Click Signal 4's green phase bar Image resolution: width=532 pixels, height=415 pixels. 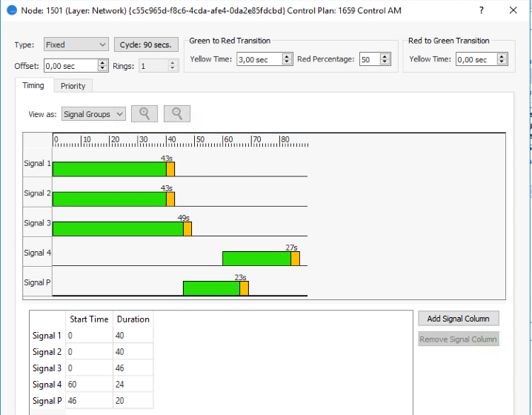(256, 259)
